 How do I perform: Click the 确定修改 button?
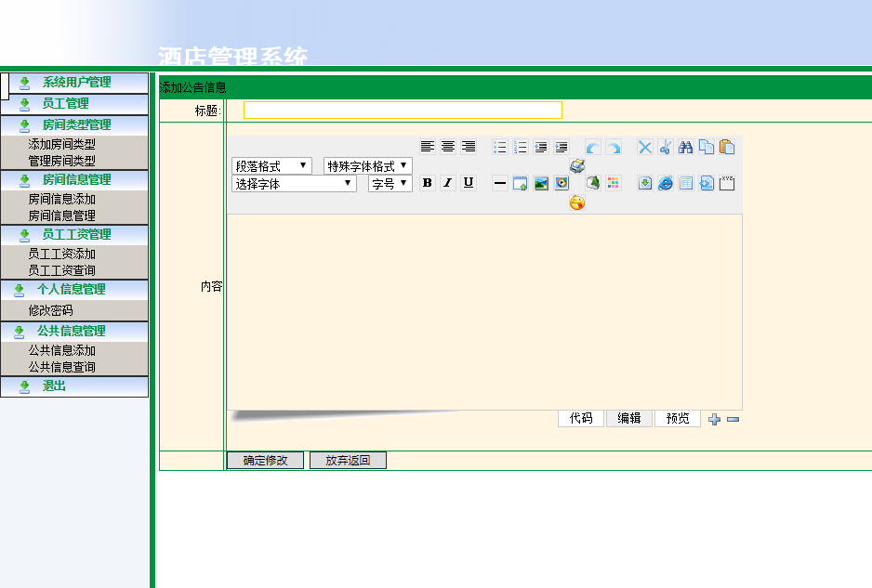coord(265,461)
